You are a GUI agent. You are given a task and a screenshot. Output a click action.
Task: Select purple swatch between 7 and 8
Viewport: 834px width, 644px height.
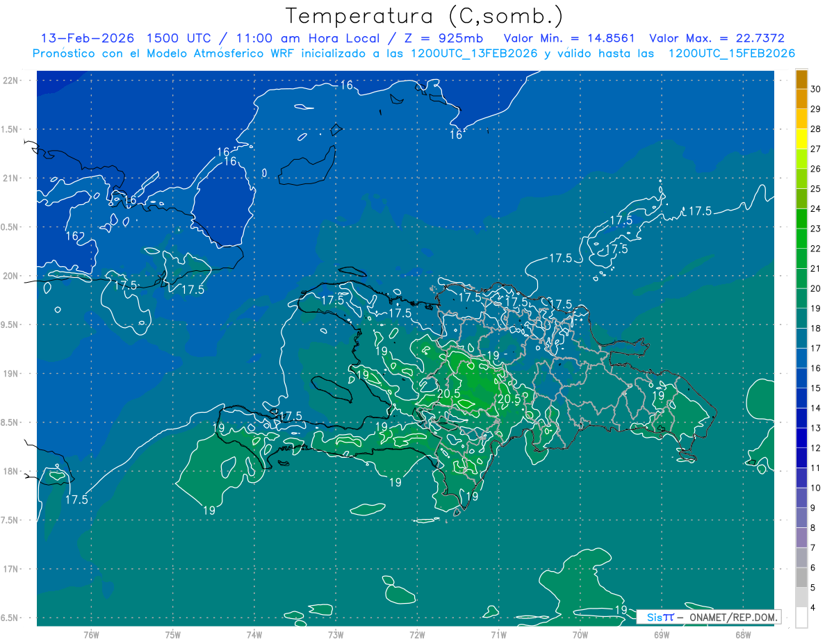click(801, 537)
